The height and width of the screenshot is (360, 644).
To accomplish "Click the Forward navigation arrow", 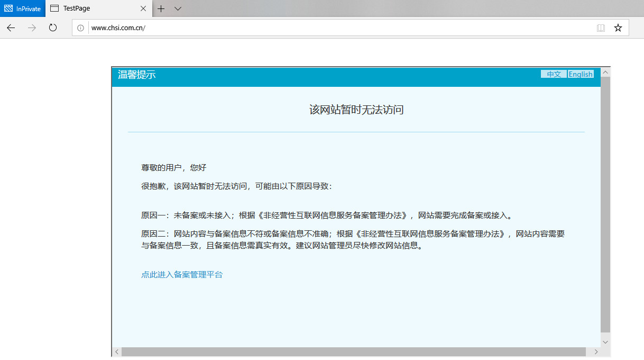I will tap(32, 28).
